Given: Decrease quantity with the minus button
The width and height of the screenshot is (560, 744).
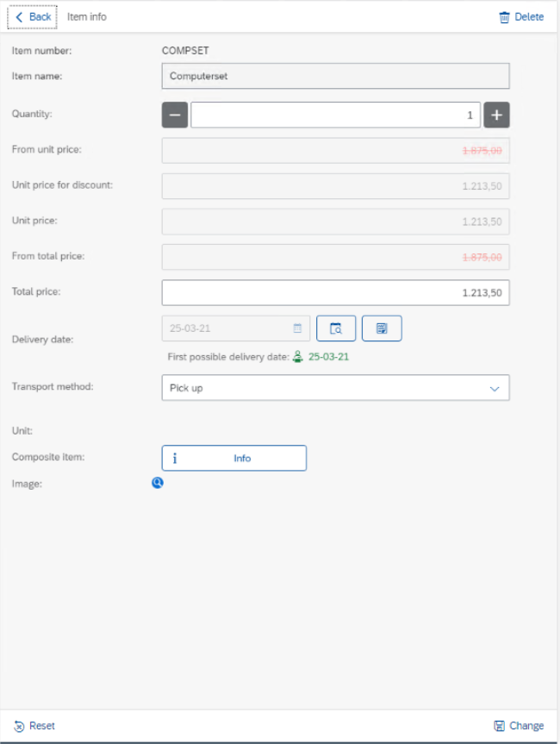Looking at the screenshot, I should click(175, 115).
